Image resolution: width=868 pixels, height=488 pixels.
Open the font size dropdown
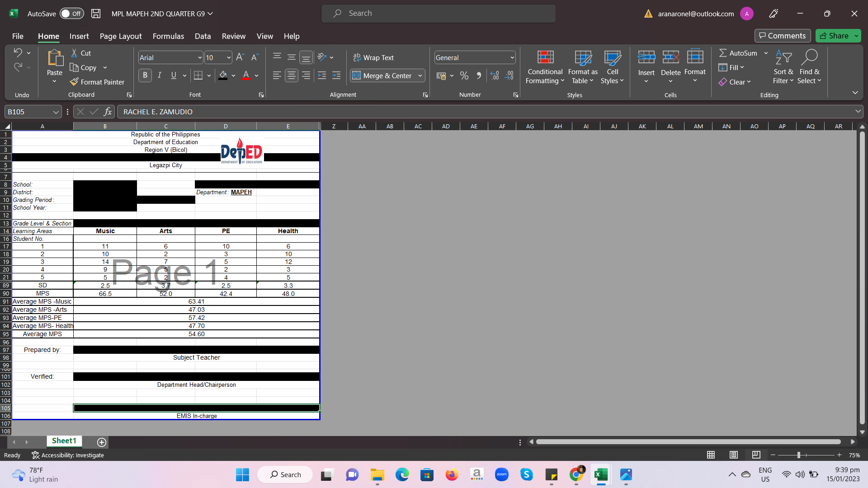(x=228, y=57)
